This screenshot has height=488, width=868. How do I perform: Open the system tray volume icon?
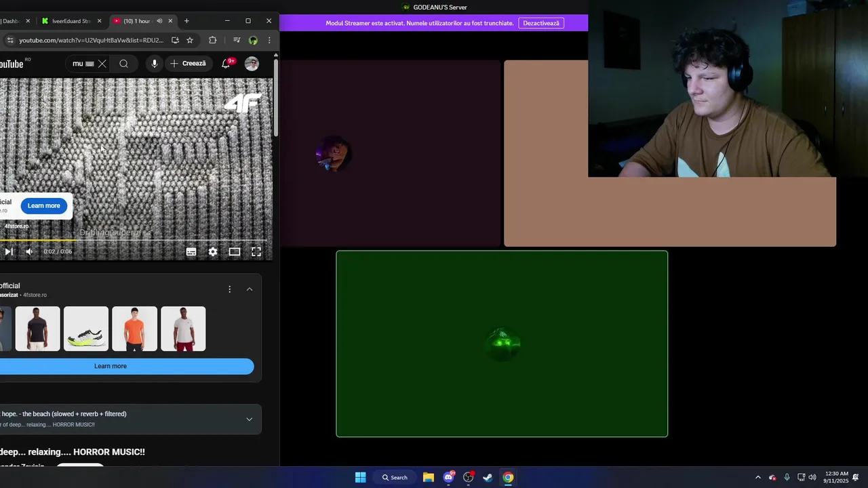tap(812, 477)
